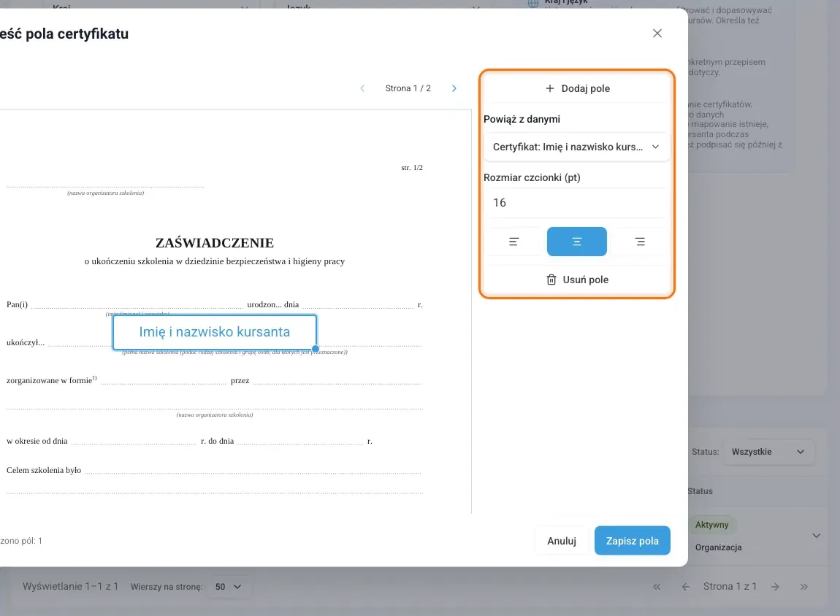Click the Status column header
This screenshot has width=840, height=616.
click(x=700, y=491)
